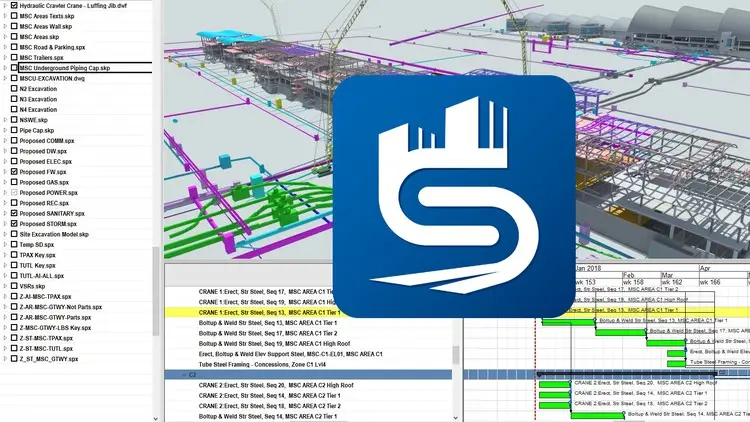Select Z-AR-MSC-GTWY-Parts.spx entry
This screenshot has height=422, width=750.
pos(55,317)
